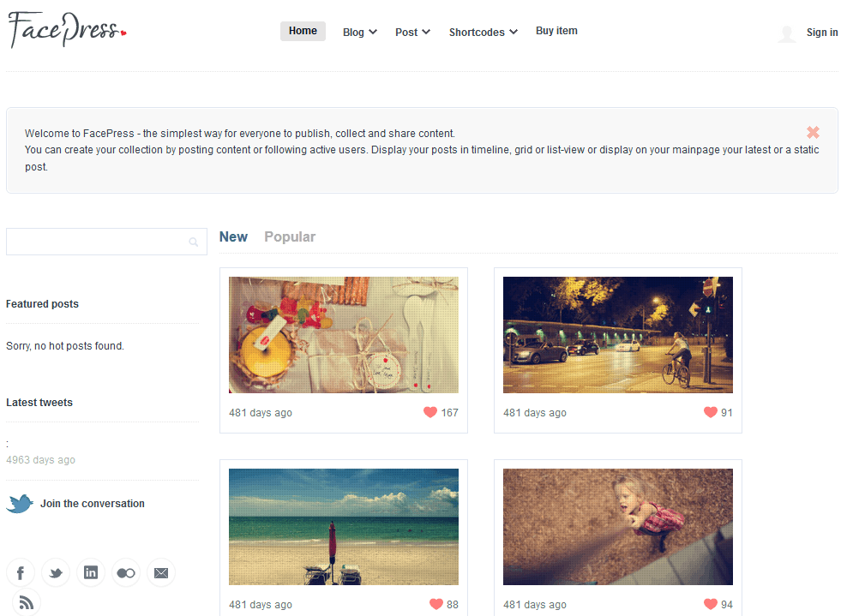Open the LinkedIn social icon

tap(91, 572)
